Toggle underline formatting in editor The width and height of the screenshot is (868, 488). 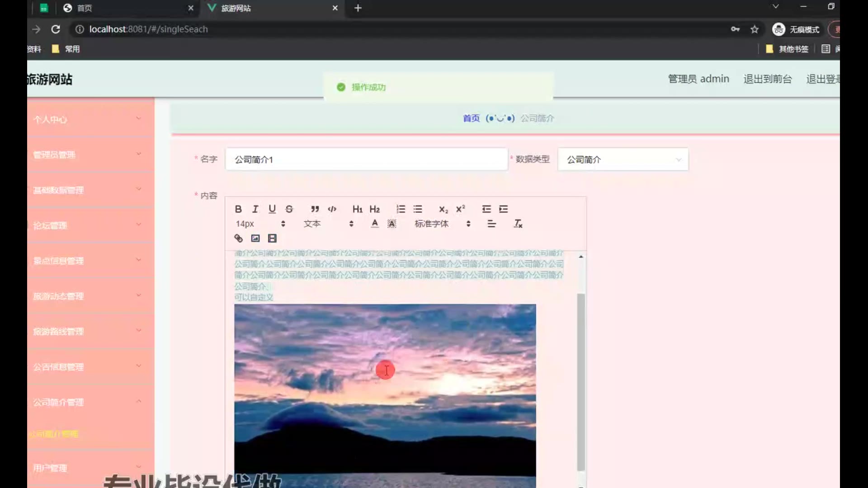tap(272, 209)
